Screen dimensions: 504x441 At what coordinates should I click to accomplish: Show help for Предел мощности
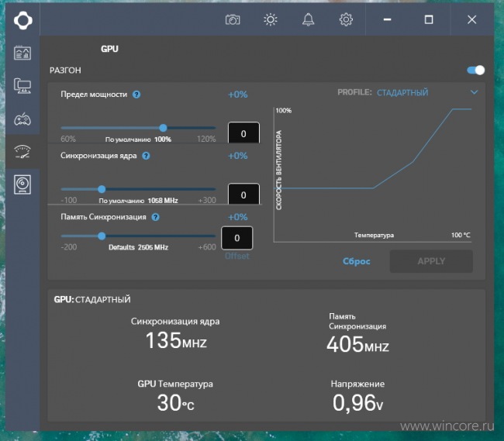click(136, 95)
